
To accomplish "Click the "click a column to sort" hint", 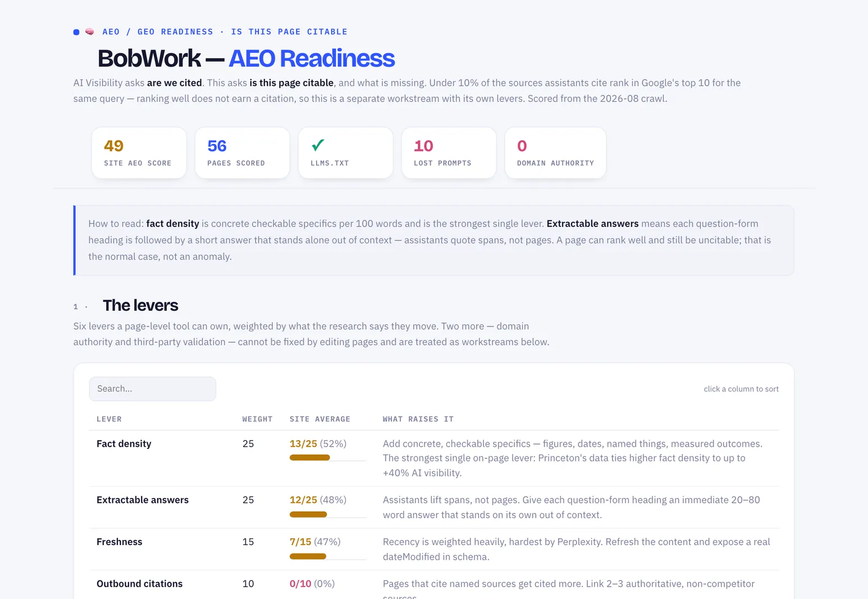I will 741,389.
